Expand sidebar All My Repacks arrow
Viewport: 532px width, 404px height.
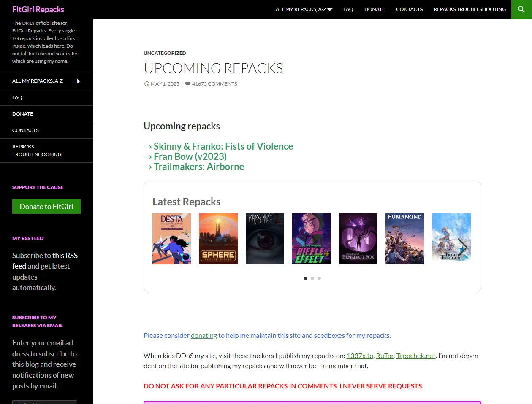tap(78, 81)
